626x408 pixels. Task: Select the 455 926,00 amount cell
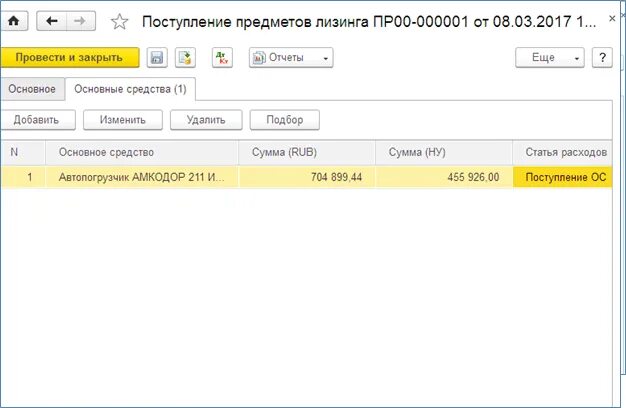pos(444,177)
